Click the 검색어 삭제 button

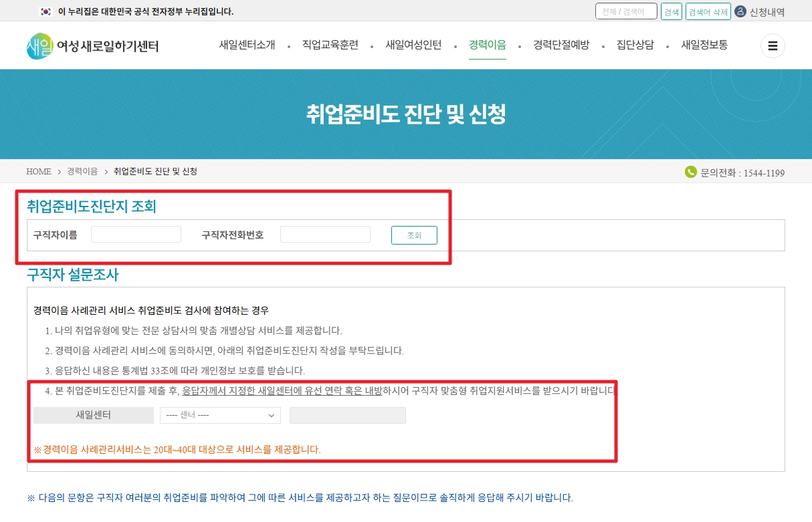pyautogui.click(x=708, y=11)
